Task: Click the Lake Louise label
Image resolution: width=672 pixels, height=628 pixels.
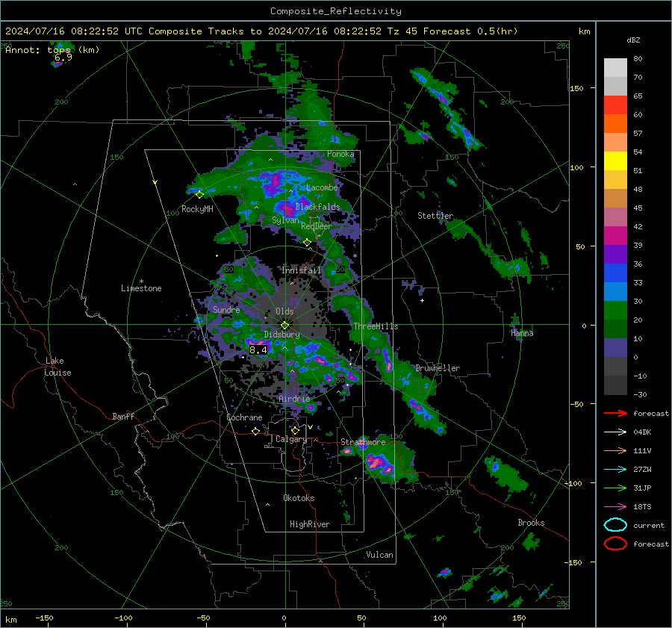Action: click(x=58, y=367)
